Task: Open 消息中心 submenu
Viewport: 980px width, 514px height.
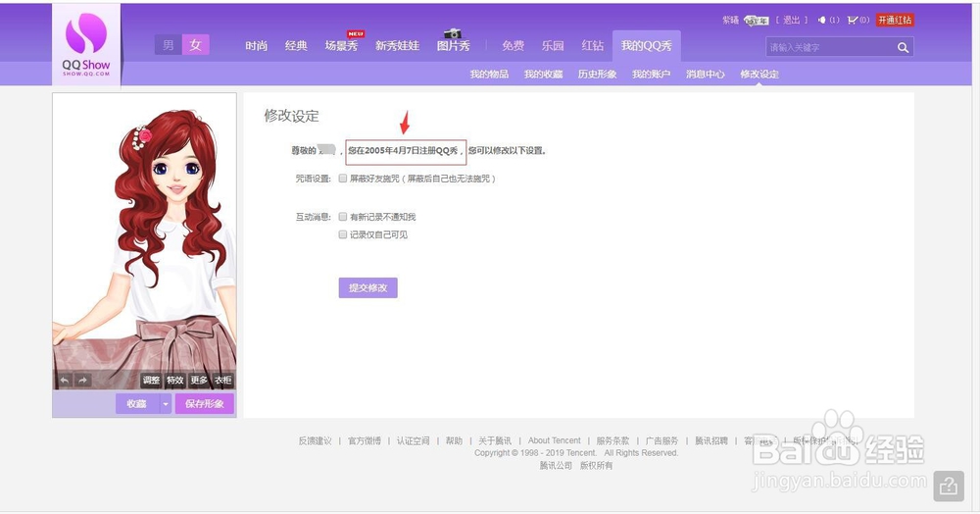Action: tap(706, 74)
